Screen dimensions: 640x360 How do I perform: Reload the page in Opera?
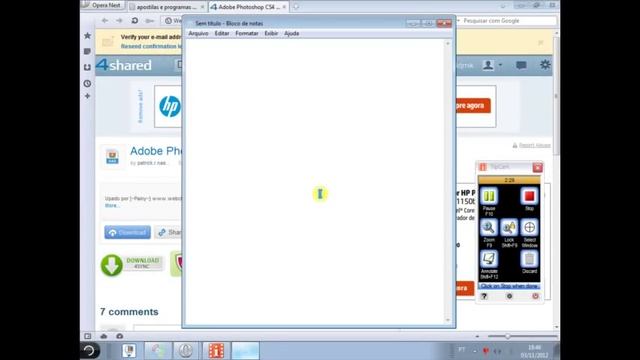[x=135, y=20]
